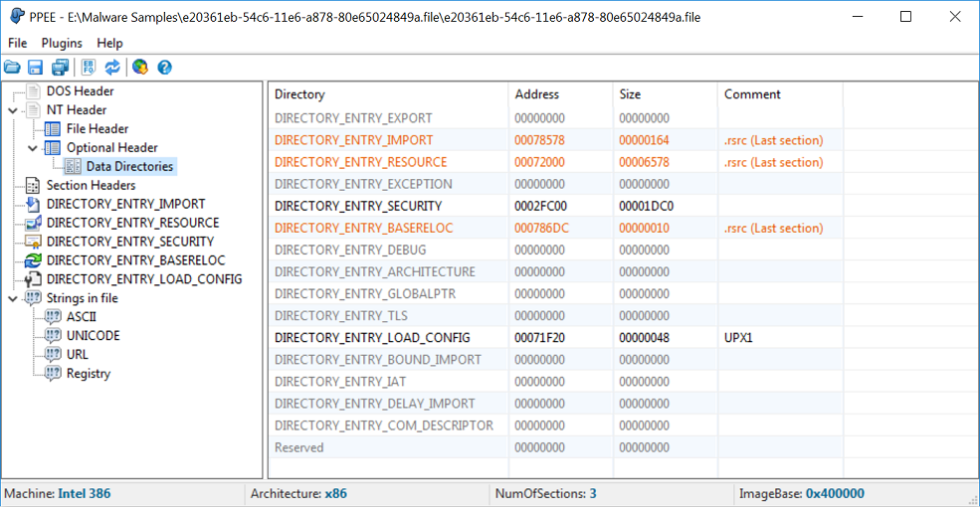Viewport: 980px width, 507px height.
Task: Open DIRECTORY_ENTRY_SECURITY in the left tree
Action: (130, 242)
